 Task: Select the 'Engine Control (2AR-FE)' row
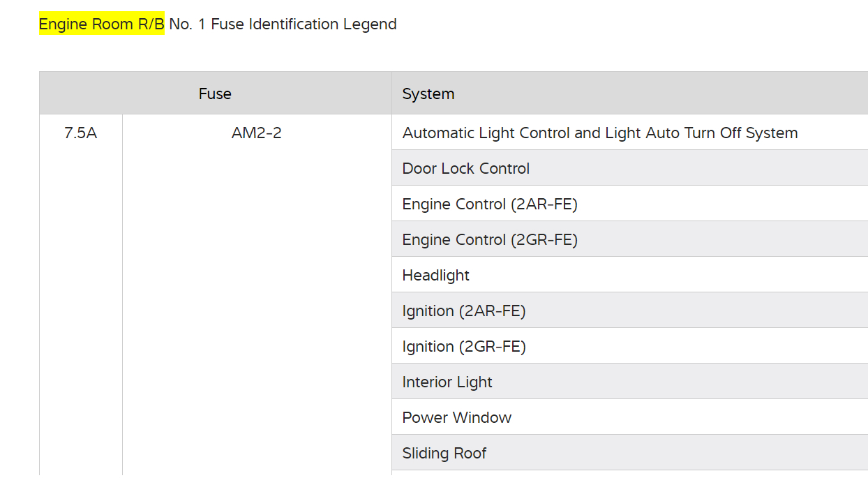coord(490,204)
